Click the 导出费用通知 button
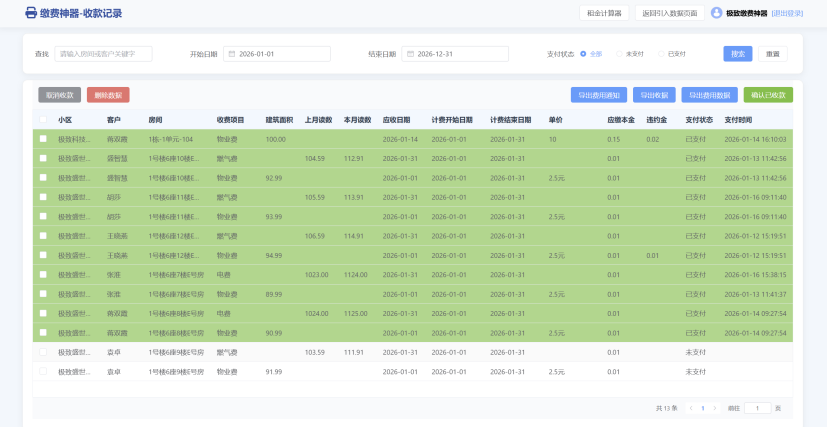This screenshot has height=427, width=828. pos(598,95)
